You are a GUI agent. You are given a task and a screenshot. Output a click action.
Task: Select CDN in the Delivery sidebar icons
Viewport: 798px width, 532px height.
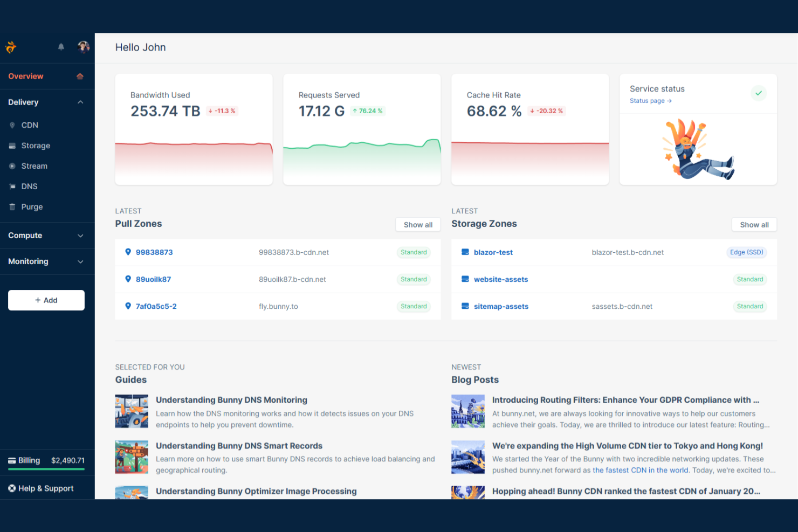point(12,125)
